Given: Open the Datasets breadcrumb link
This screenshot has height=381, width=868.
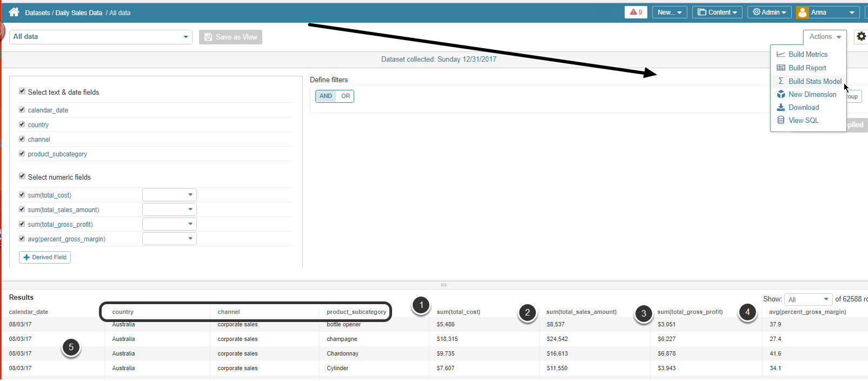Looking at the screenshot, I should (x=37, y=12).
